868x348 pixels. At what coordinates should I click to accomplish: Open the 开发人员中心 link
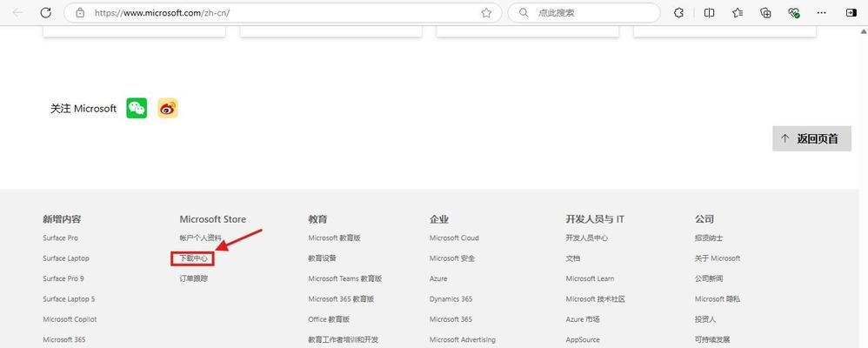587,238
